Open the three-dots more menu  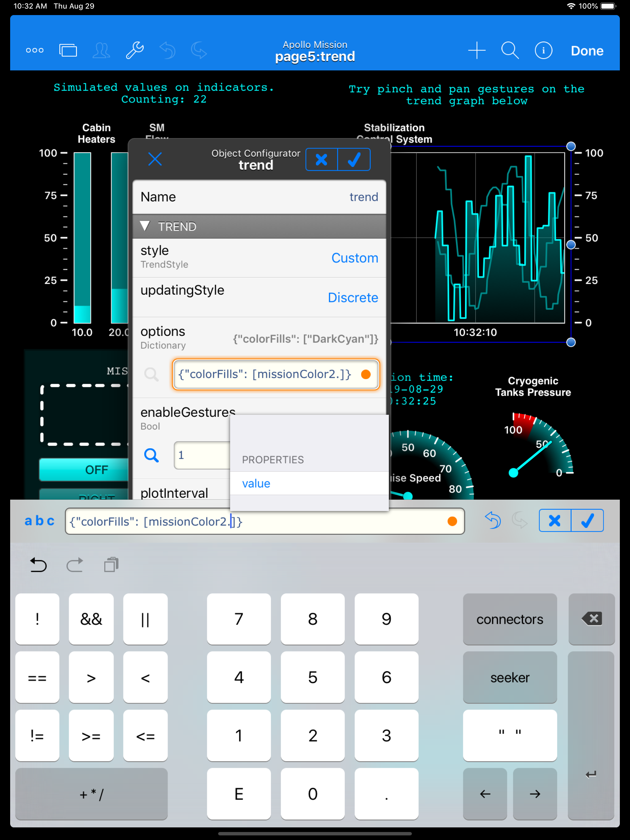34,50
